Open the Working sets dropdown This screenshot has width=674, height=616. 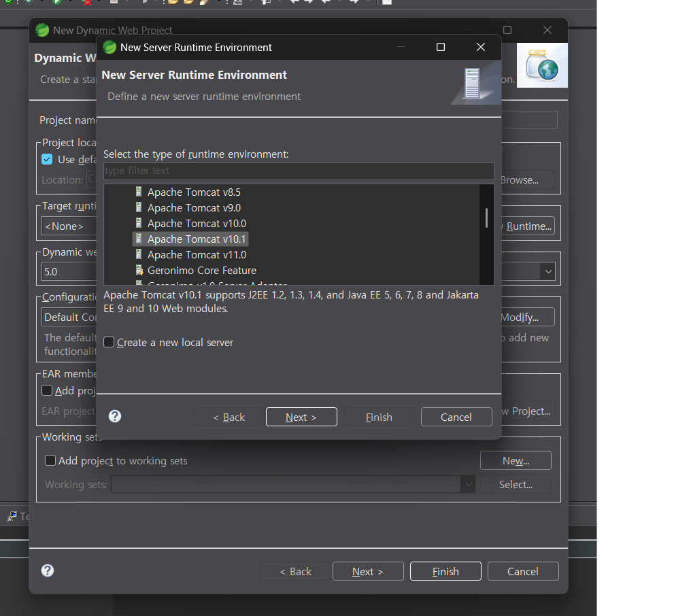coord(468,485)
